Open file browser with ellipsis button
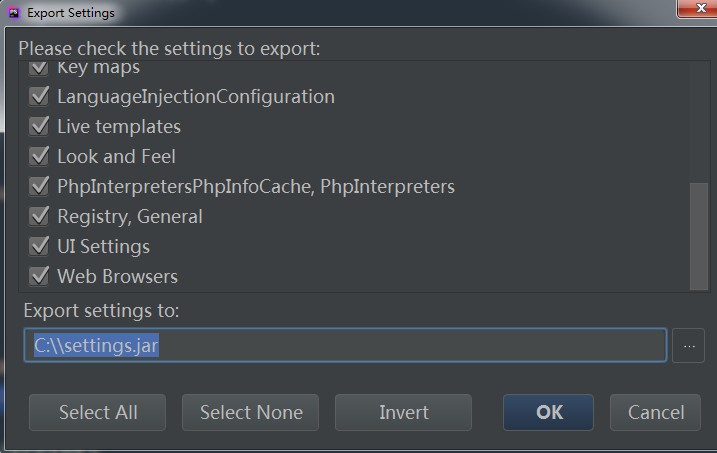This screenshot has width=717, height=453. 689,346
